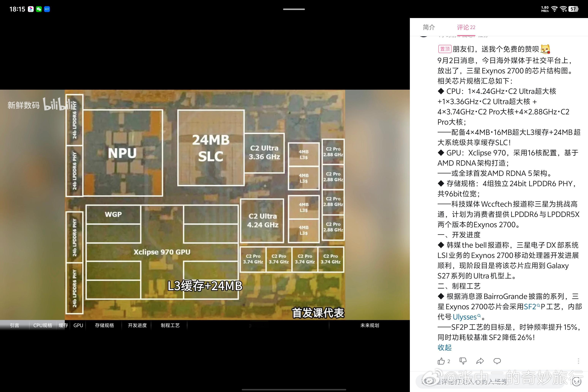The image size is (588, 392).
Task: Tap the 1.80 MB/s network speed indicator
Action: 545,9
